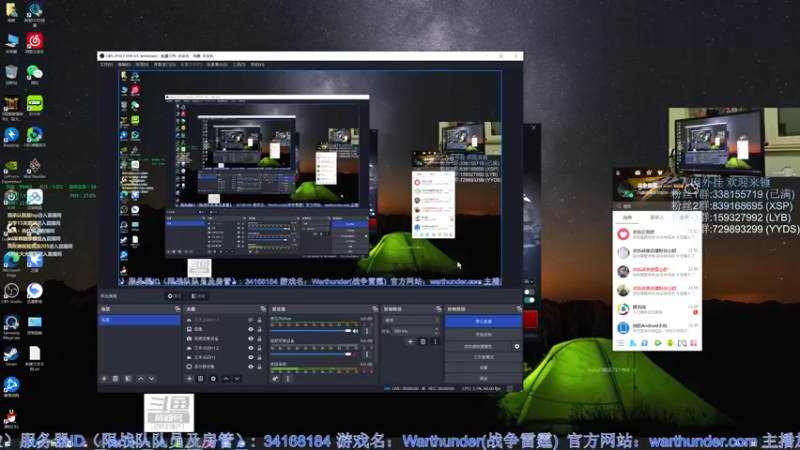The image size is (800, 450).
Task: Open the Steam desktop shortcut
Action: 11,356
